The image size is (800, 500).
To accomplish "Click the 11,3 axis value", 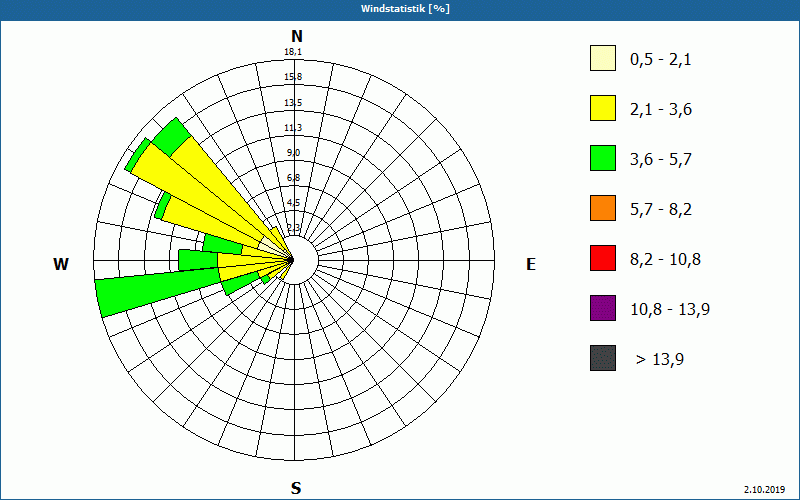I will coord(293,128).
